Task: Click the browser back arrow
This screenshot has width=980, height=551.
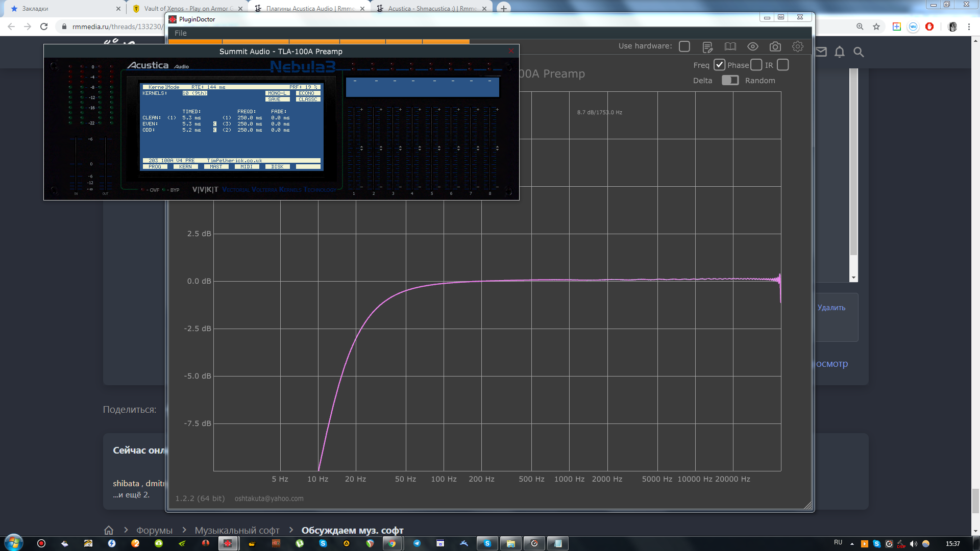Action: (11, 27)
